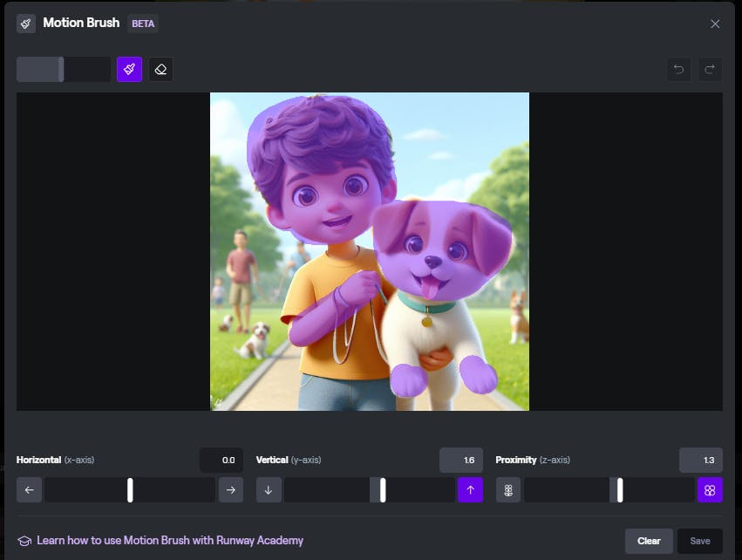Viewport: 742px width, 560px height.
Task: Click the Motion Brush title text
Action: [81, 23]
